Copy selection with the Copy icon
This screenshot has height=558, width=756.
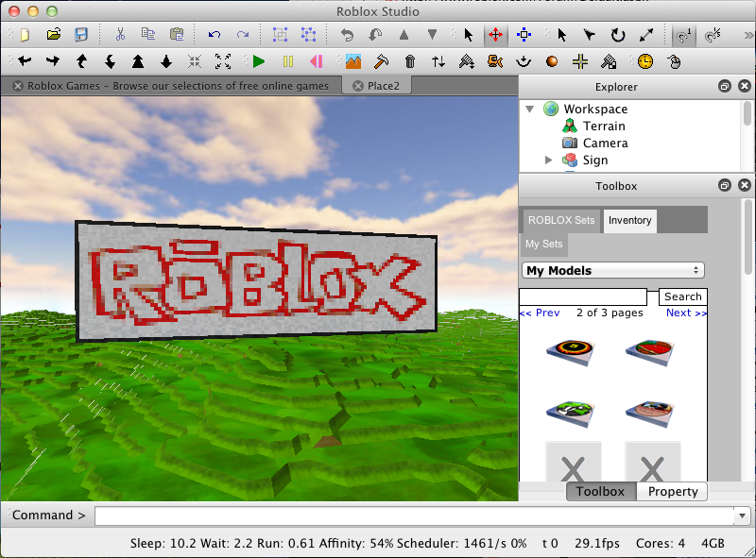tap(148, 34)
